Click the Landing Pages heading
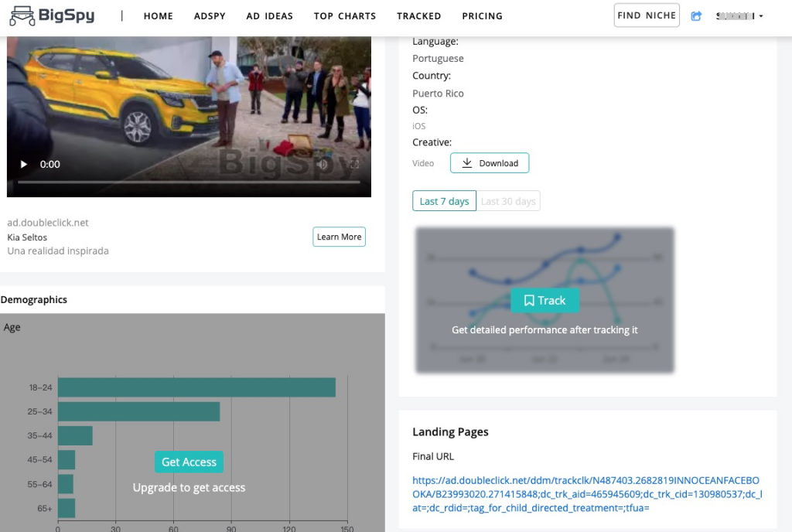Image resolution: width=792 pixels, height=532 pixels. click(x=451, y=432)
